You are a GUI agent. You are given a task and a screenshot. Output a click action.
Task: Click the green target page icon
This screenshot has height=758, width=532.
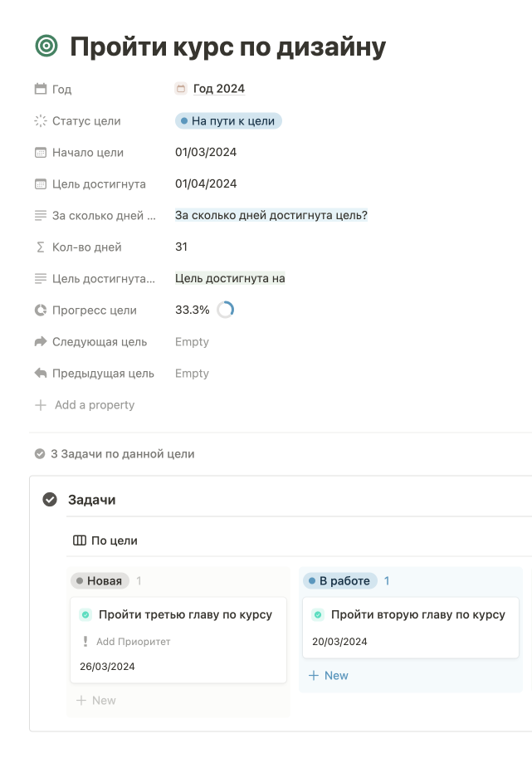pos(46,46)
